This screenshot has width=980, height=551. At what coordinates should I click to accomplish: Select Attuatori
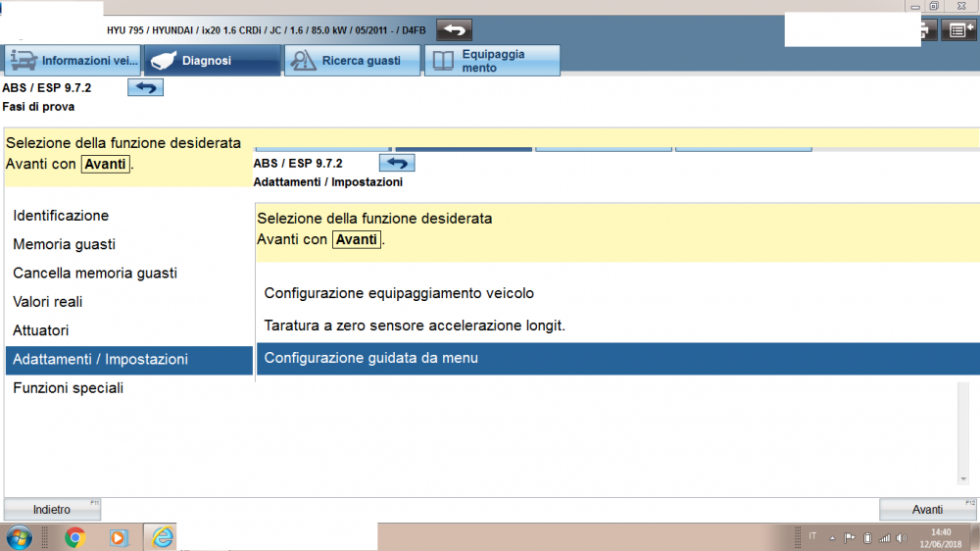(128, 330)
